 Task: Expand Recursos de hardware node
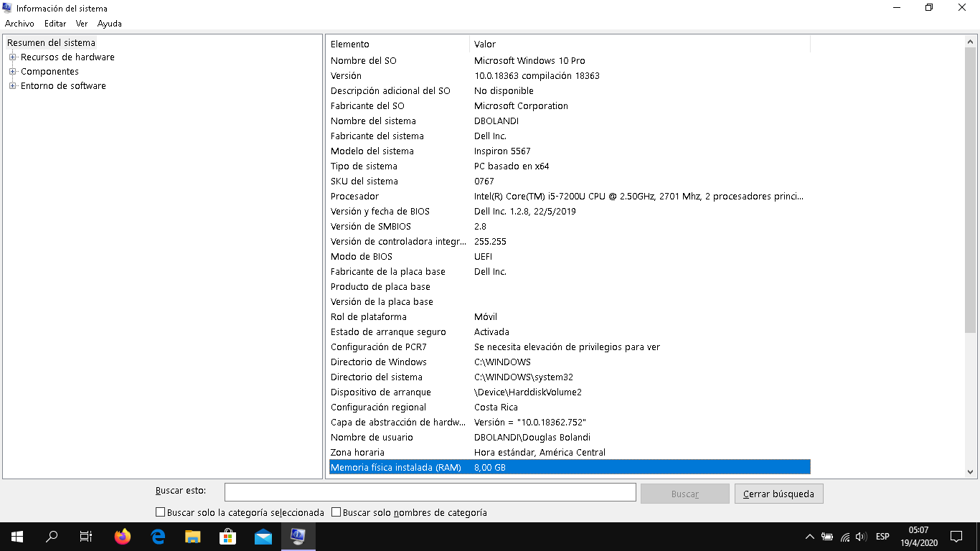13,57
